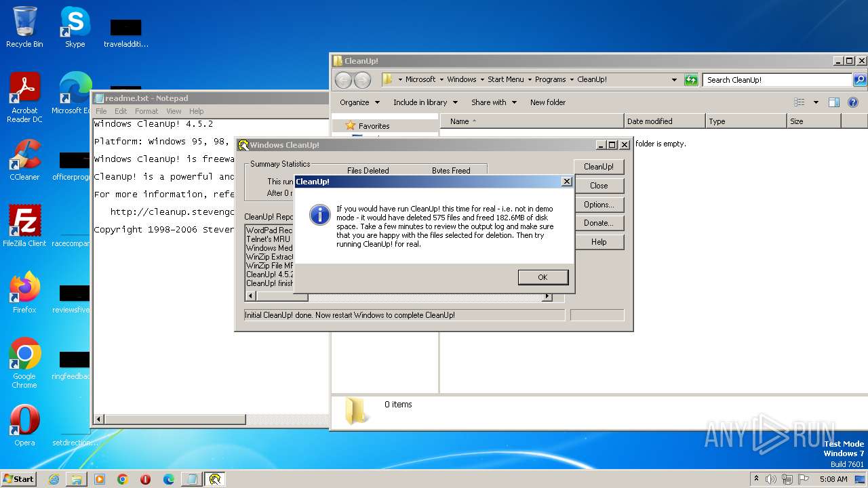Open FileZilla Client shortcut

pos(24,226)
